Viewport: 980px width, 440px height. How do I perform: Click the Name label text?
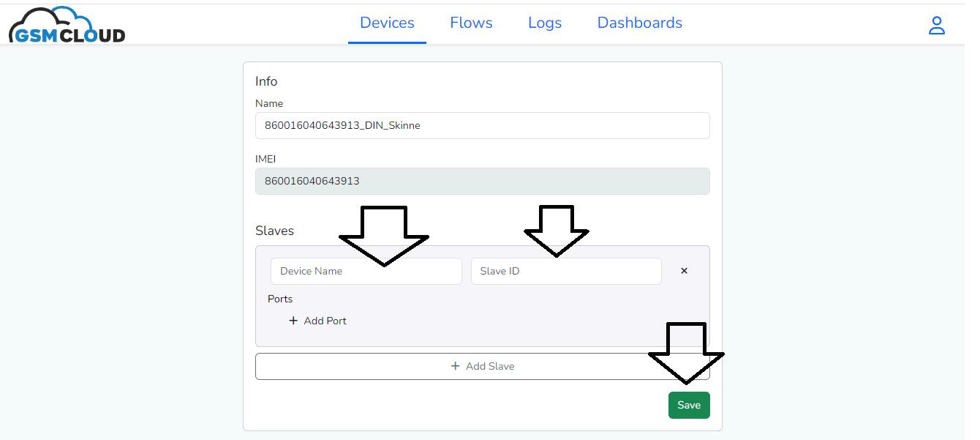pyautogui.click(x=269, y=103)
